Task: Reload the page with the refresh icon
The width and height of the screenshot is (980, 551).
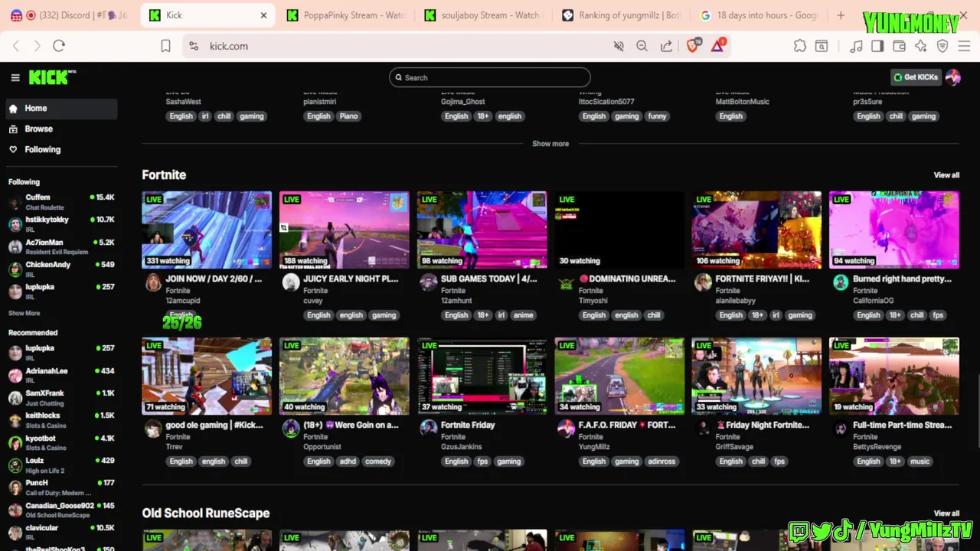Action: click(x=59, y=46)
